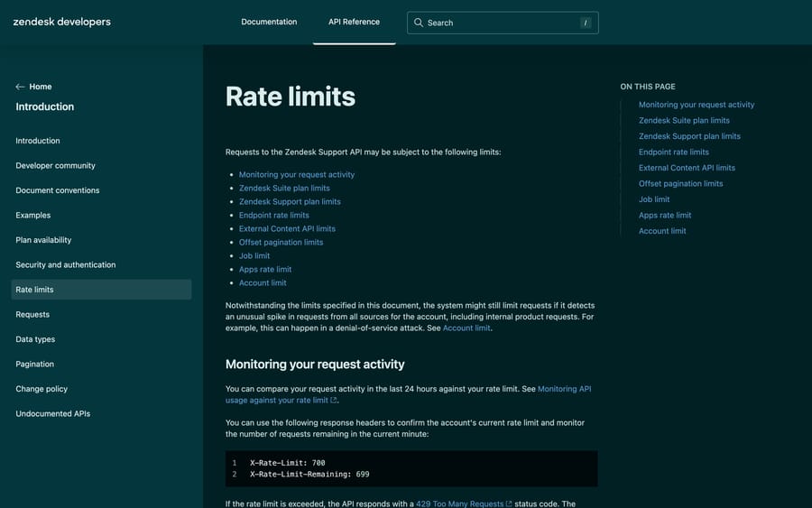Jump to 'Zendesk Support plan limits' in On This Page
Viewport: 812px width, 508px height.
[x=690, y=136]
